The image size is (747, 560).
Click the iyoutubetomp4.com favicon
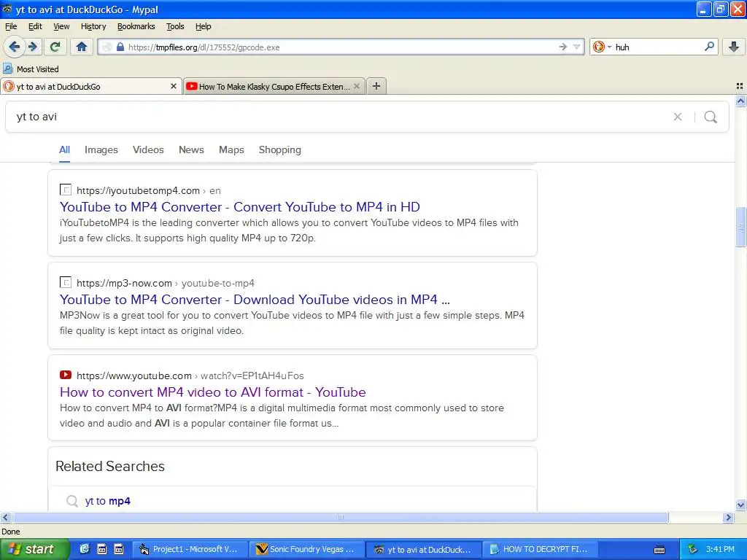click(66, 190)
